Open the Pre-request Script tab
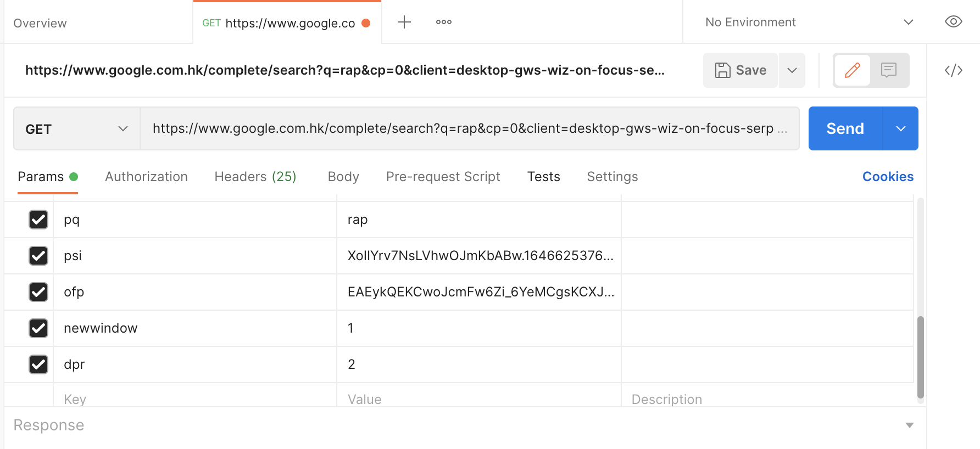This screenshot has width=980, height=449. point(443,177)
